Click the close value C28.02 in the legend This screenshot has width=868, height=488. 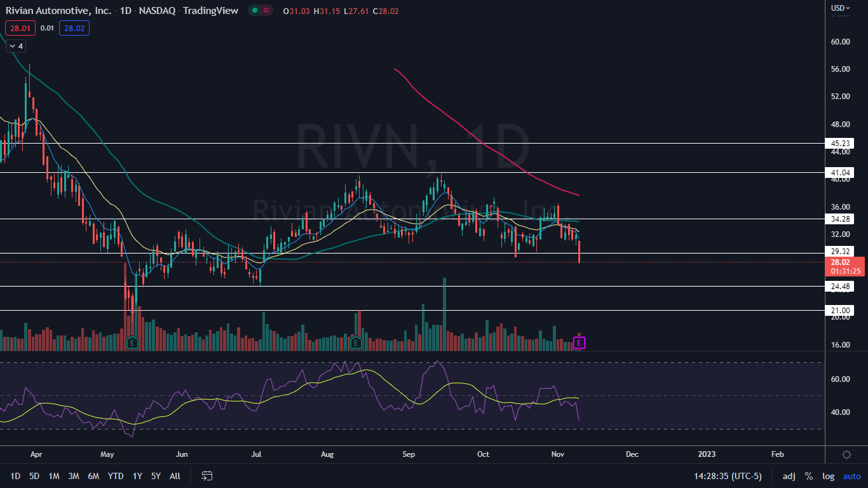[x=386, y=11]
